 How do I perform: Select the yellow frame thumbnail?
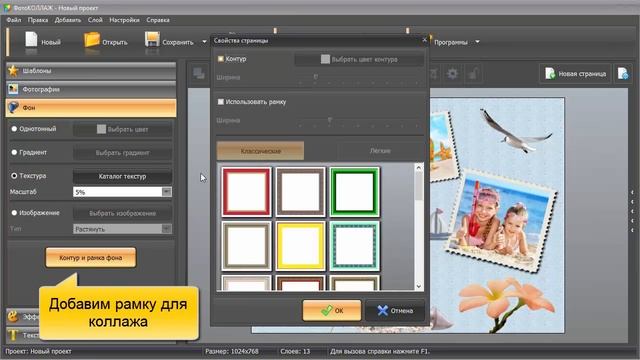point(300,246)
